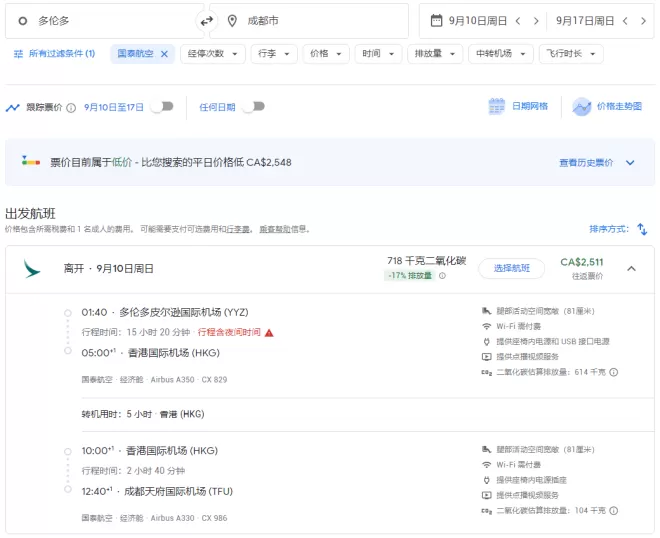
Task: Click the first leg USB power icon
Action: pyautogui.click(x=486, y=341)
